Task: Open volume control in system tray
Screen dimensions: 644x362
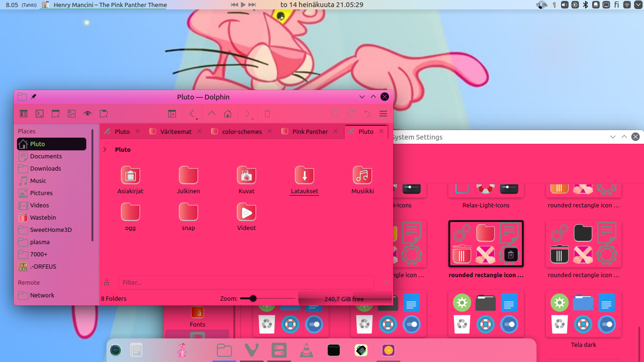Action: click(565, 5)
